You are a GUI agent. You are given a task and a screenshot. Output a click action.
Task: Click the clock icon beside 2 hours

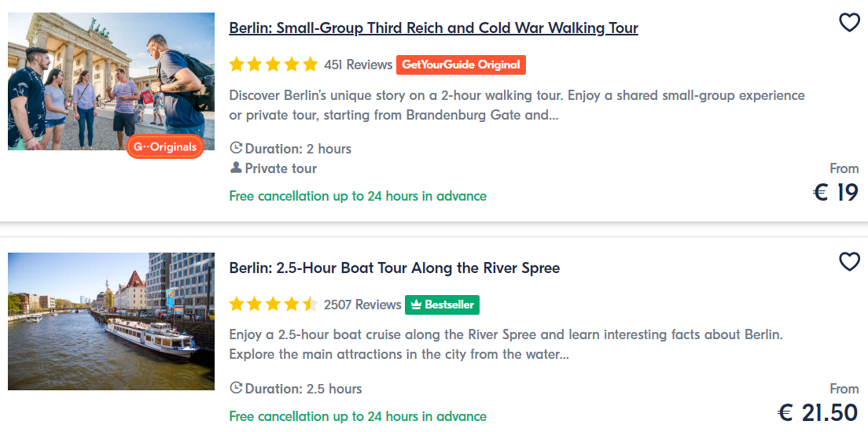pyautogui.click(x=236, y=148)
